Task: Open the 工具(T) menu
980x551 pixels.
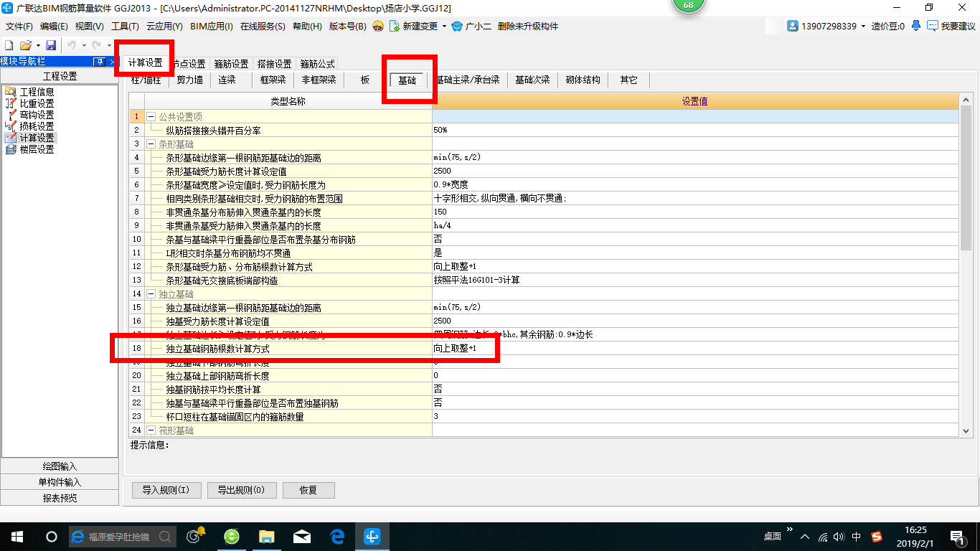Action: pyautogui.click(x=125, y=27)
